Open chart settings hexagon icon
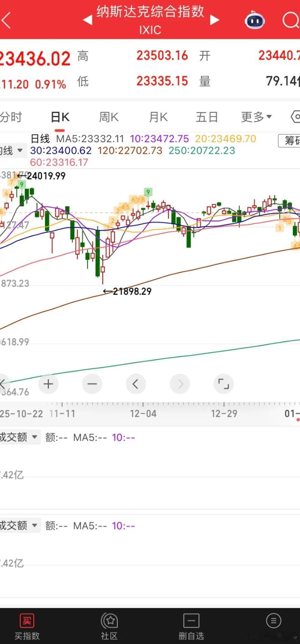This screenshot has width=300, height=644. pos(296,117)
